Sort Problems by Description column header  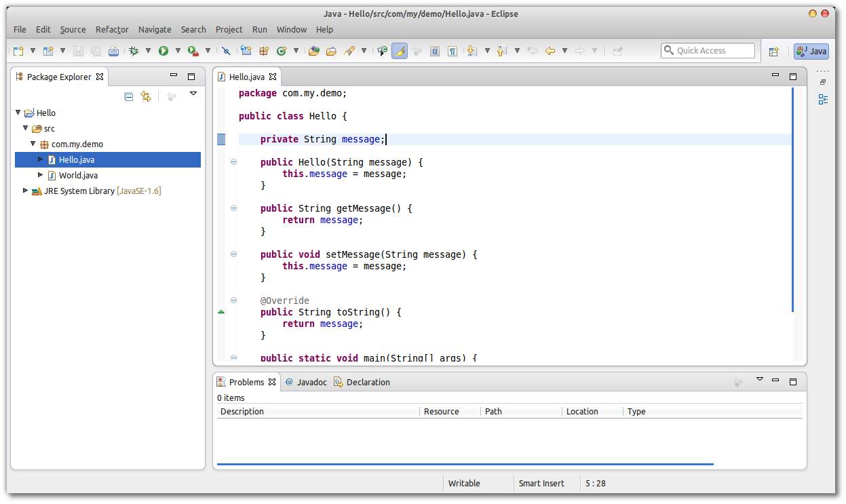click(x=318, y=412)
